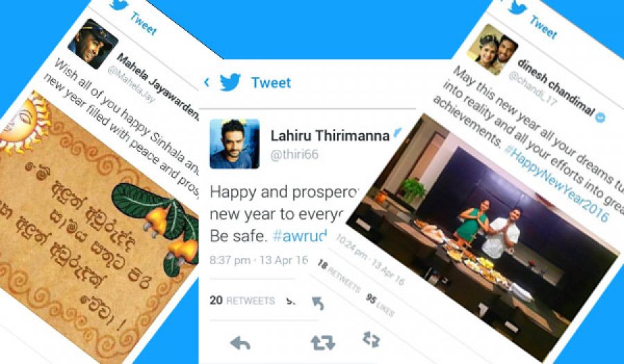Screen dimensions: 624x364
Task: Open Lahiru Thirimanna's profile picture
Action: coord(234,144)
